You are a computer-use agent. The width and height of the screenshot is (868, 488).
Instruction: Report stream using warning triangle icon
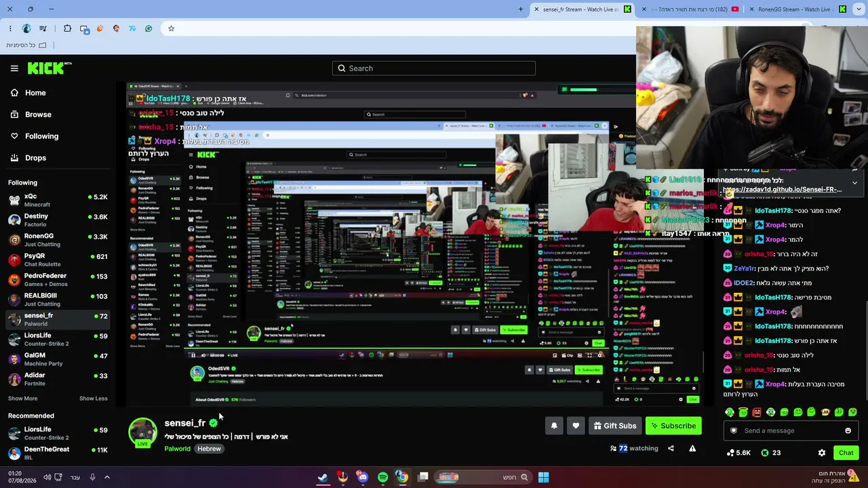[692, 448]
